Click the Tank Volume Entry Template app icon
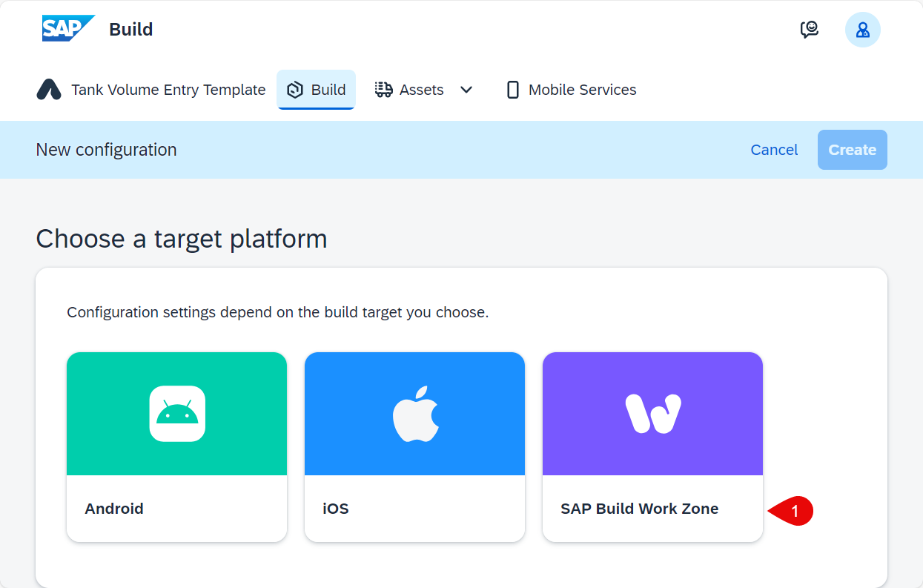The image size is (923, 588). (49, 90)
